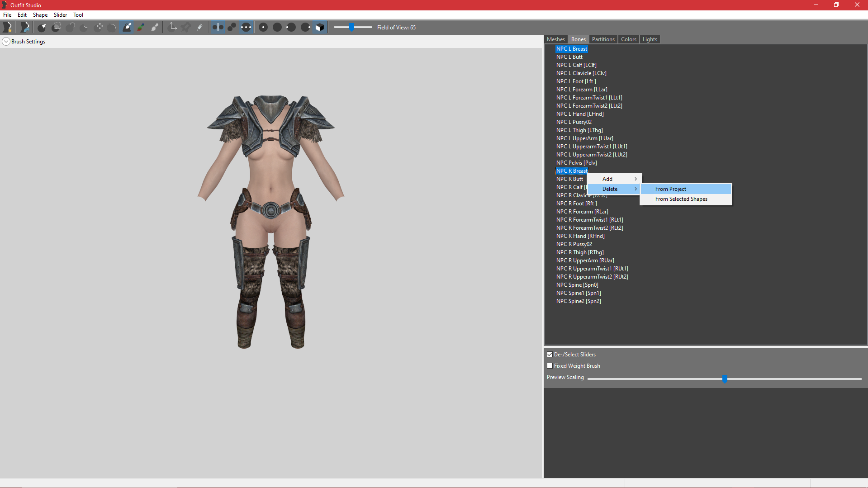Open the Shape menu

pos(40,15)
